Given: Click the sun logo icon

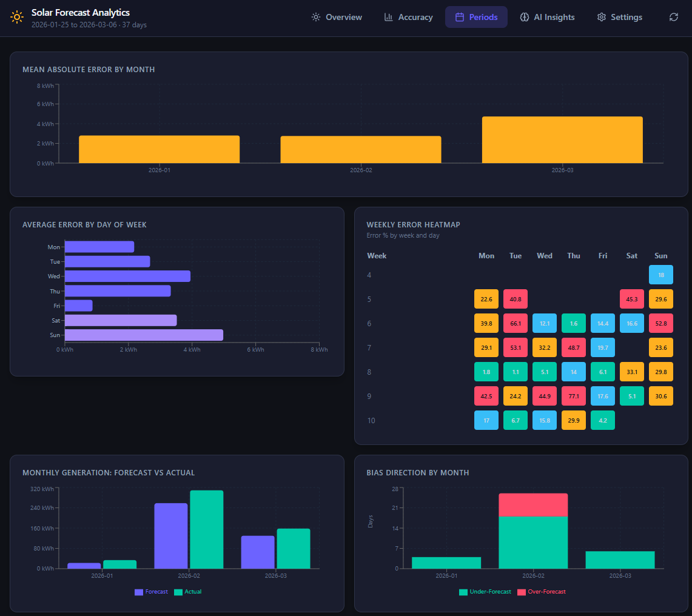Looking at the screenshot, I should tap(17, 17).
